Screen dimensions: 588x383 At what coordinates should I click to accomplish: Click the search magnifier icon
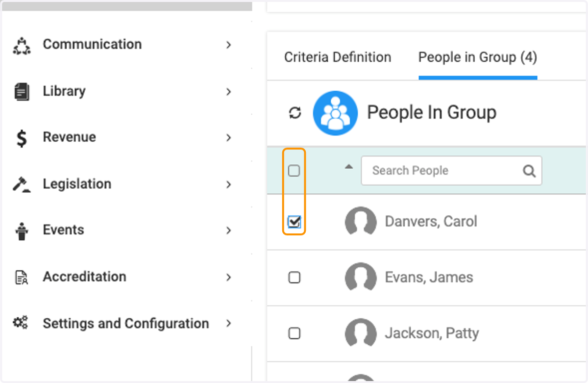coord(529,171)
